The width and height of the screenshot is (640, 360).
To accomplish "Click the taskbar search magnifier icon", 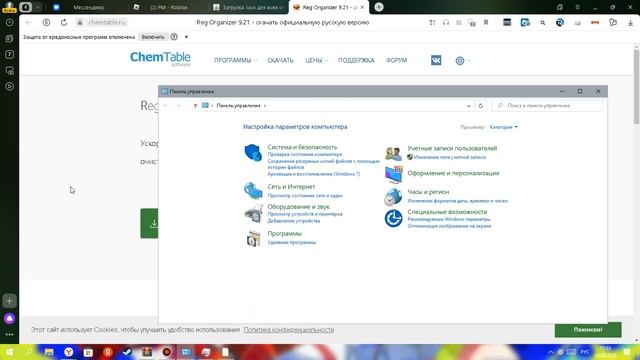I will [29, 352].
